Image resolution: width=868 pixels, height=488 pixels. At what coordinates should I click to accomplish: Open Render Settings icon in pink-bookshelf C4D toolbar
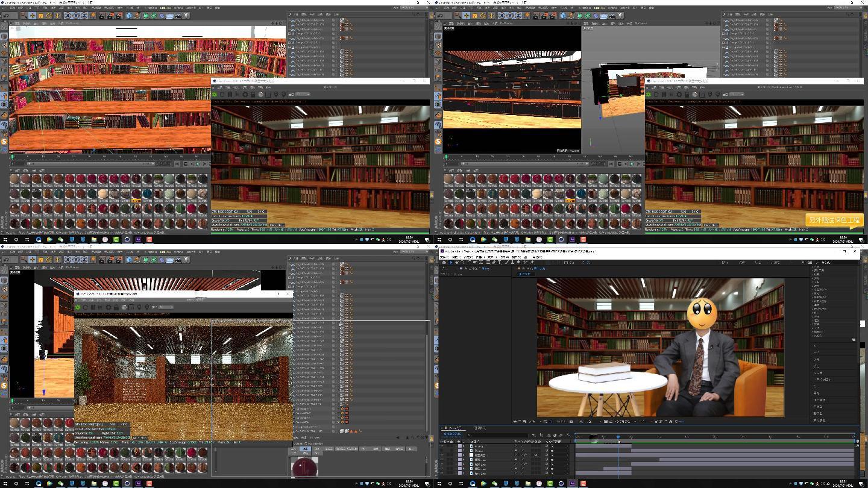[x=119, y=16]
